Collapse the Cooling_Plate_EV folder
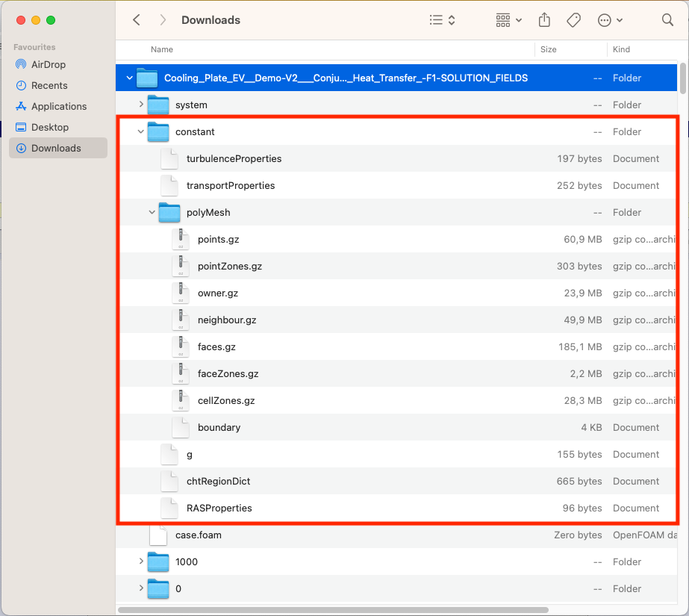689x616 pixels. [129, 78]
